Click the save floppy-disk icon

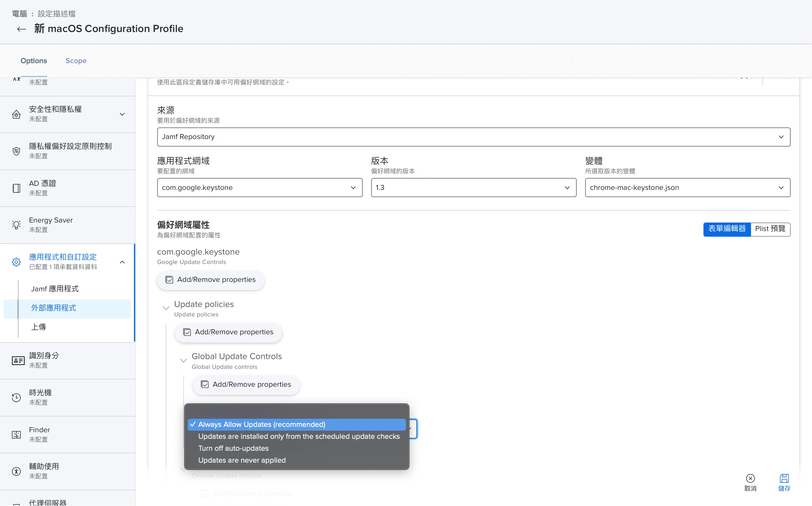(x=784, y=478)
